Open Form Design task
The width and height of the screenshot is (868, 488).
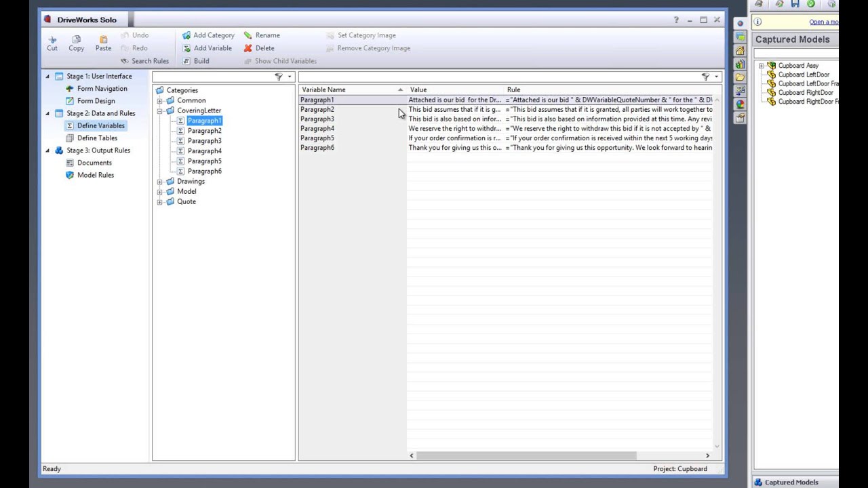[x=90, y=101]
